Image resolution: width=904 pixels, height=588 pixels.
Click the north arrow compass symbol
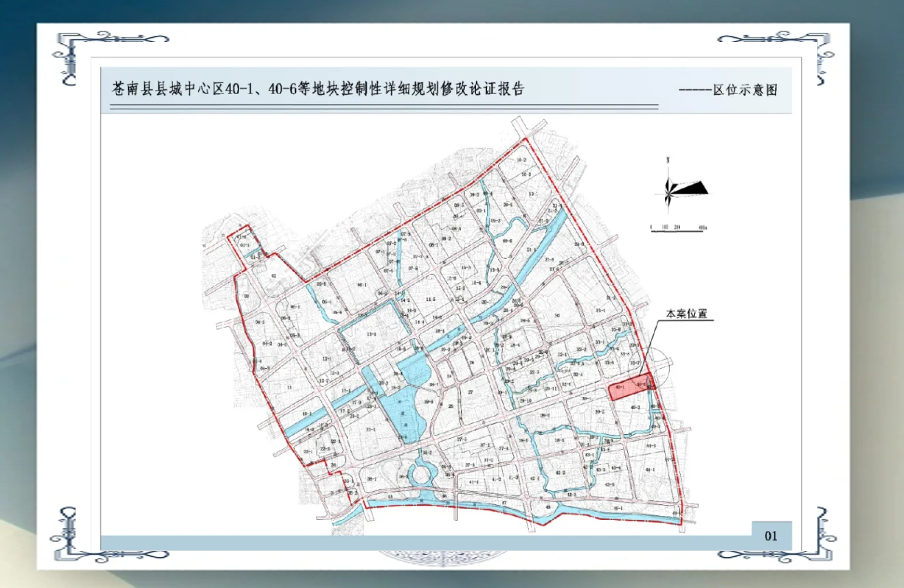(x=683, y=185)
